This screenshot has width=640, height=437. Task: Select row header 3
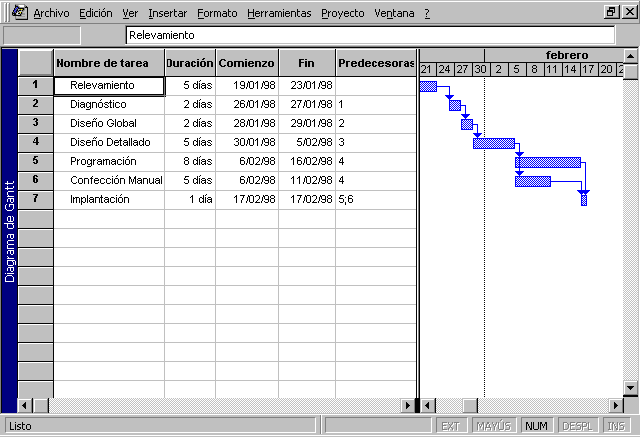pos(36,123)
